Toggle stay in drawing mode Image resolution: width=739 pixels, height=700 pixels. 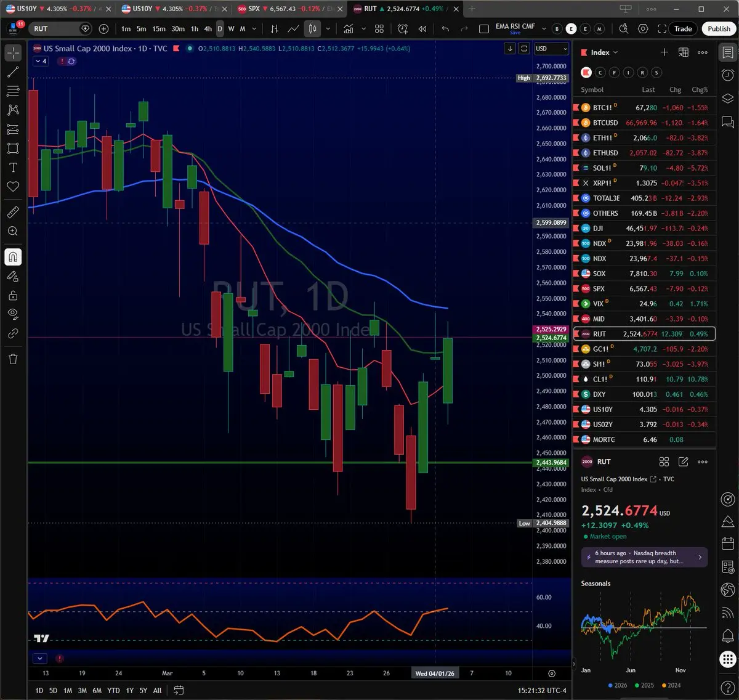pyautogui.click(x=13, y=276)
